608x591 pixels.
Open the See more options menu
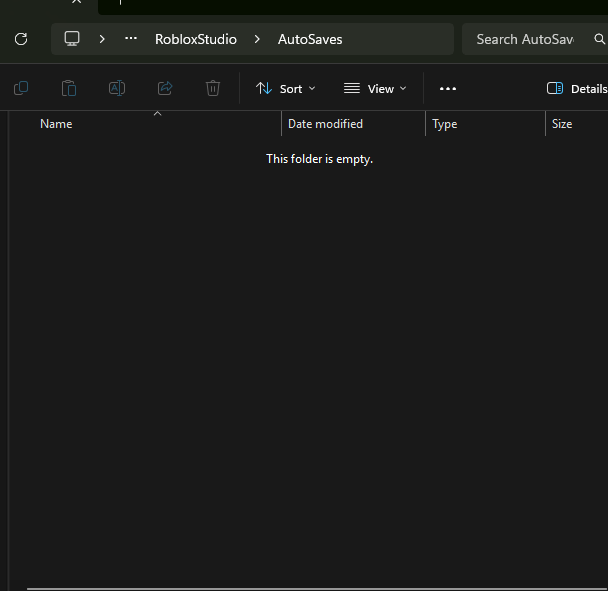point(448,89)
